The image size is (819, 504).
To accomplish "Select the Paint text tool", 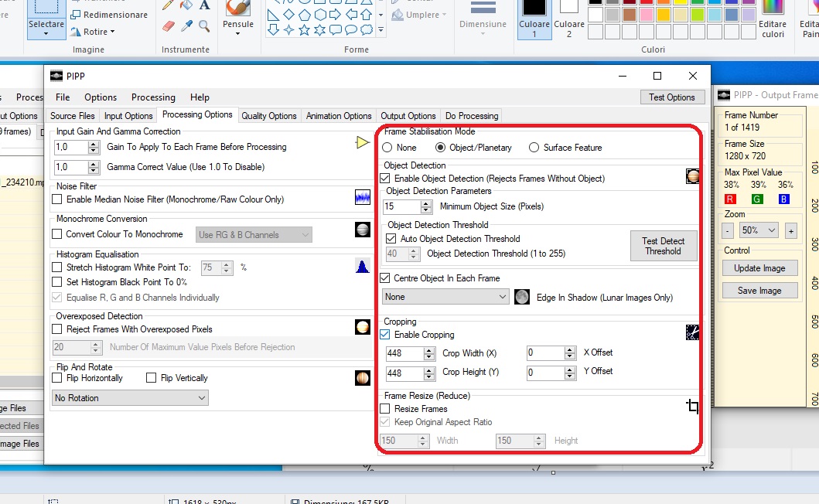I will 204,5.
